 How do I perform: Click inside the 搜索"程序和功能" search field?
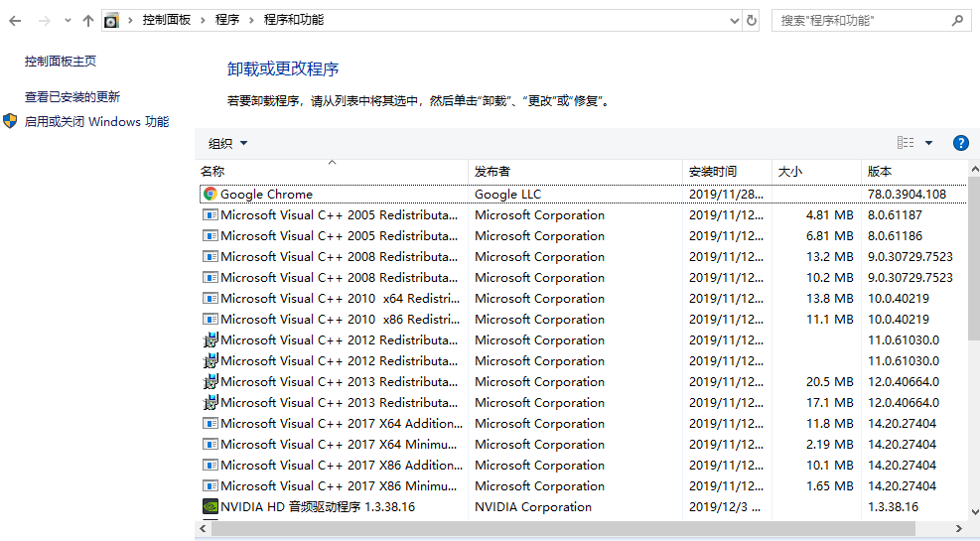(x=859, y=20)
